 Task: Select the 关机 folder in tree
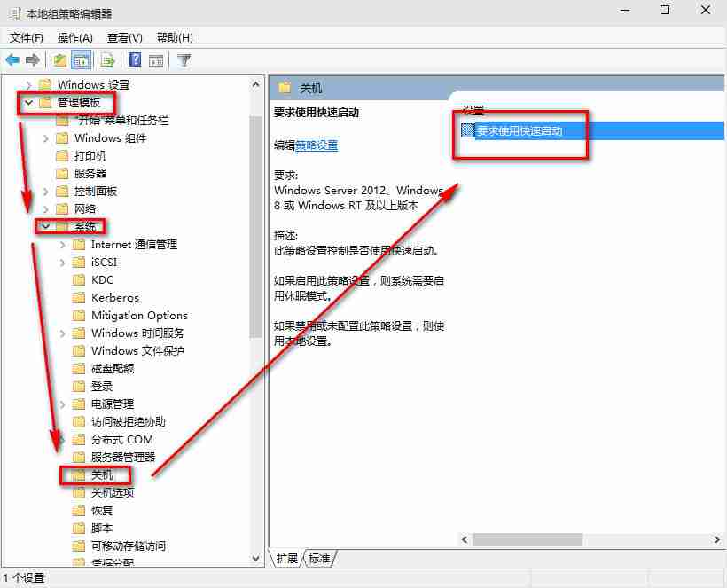point(102,474)
